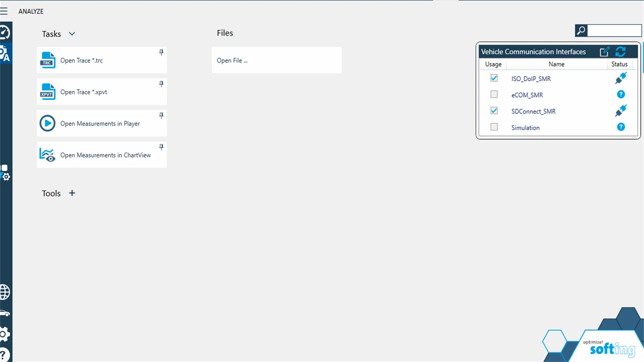Open Measurements in Player task
This screenshot has height=362, width=644.
pos(100,123)
